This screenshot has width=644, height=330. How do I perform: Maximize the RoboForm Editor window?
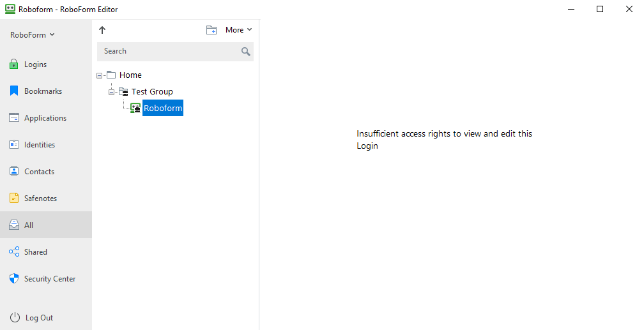(600, 9)
